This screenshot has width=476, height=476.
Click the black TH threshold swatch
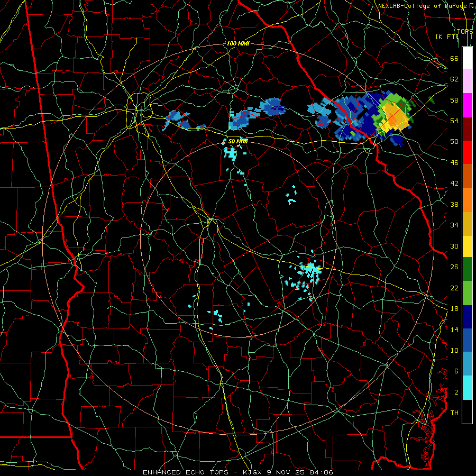(x=467, y=411)
